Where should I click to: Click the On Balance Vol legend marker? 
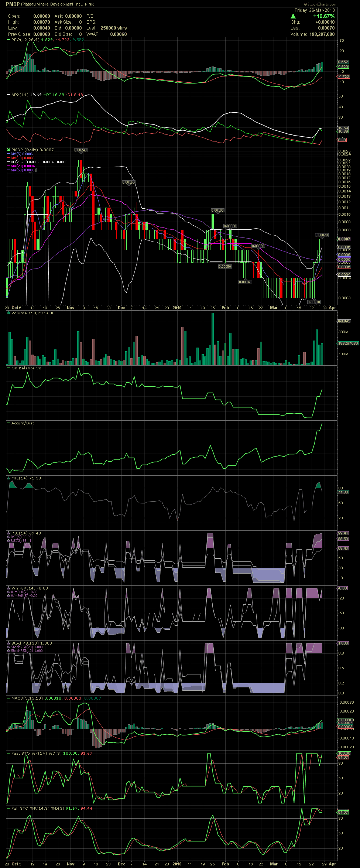pyautogui.click(x=9, y=368)
